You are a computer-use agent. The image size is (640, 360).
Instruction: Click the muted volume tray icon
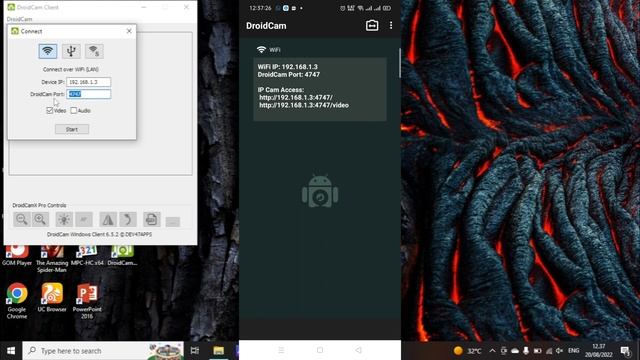coord(560,351)
